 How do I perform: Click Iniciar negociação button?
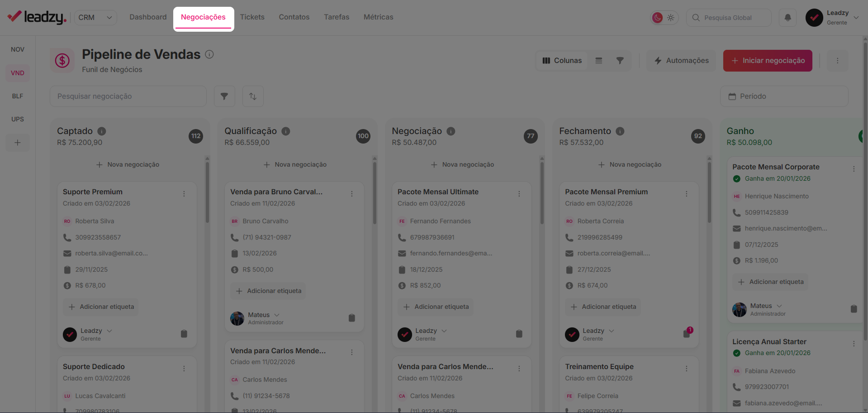768,61
